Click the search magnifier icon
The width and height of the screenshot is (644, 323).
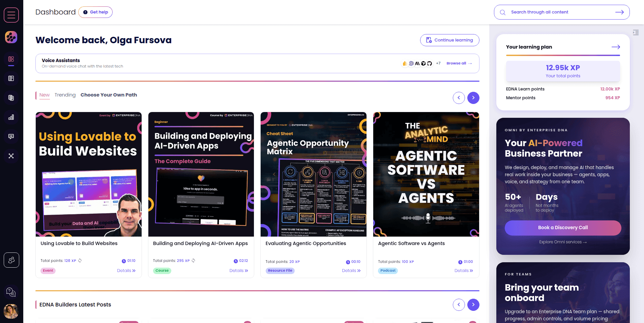[x=503, y=12]
